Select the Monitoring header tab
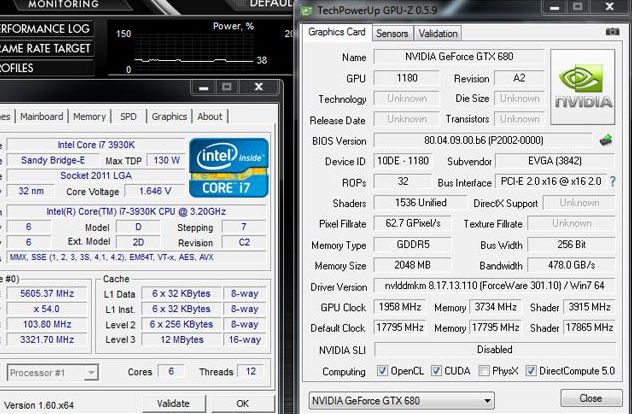Image resolution: width=632 pixels, height=414 pixels. (62, 4)
